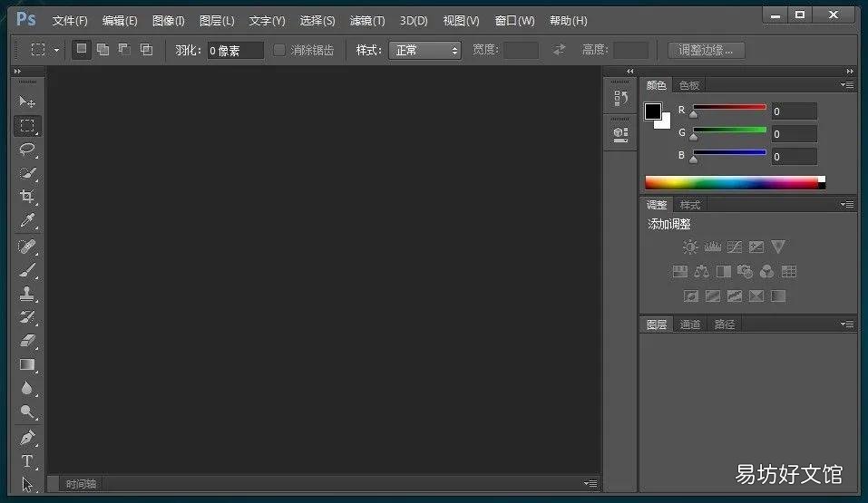Add a Levels adjustment

712,247
